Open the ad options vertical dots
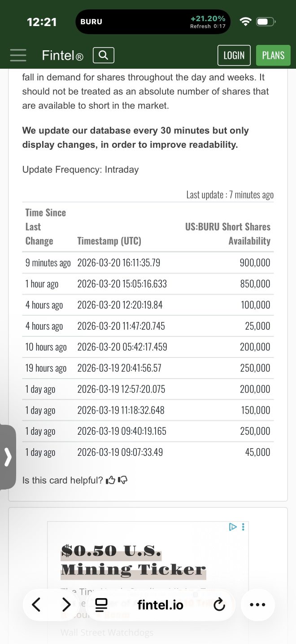Viewport: 296px width, 644px height. coord(243,527)
